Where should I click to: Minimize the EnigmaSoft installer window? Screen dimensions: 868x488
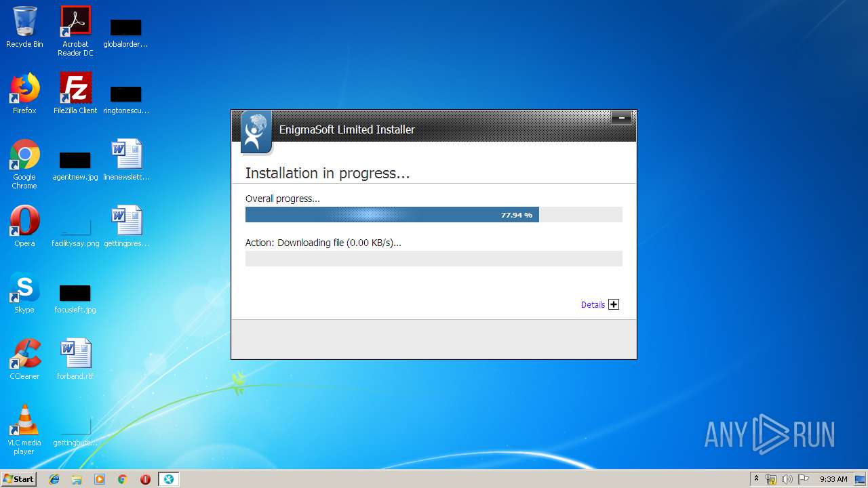pos(621,118)
